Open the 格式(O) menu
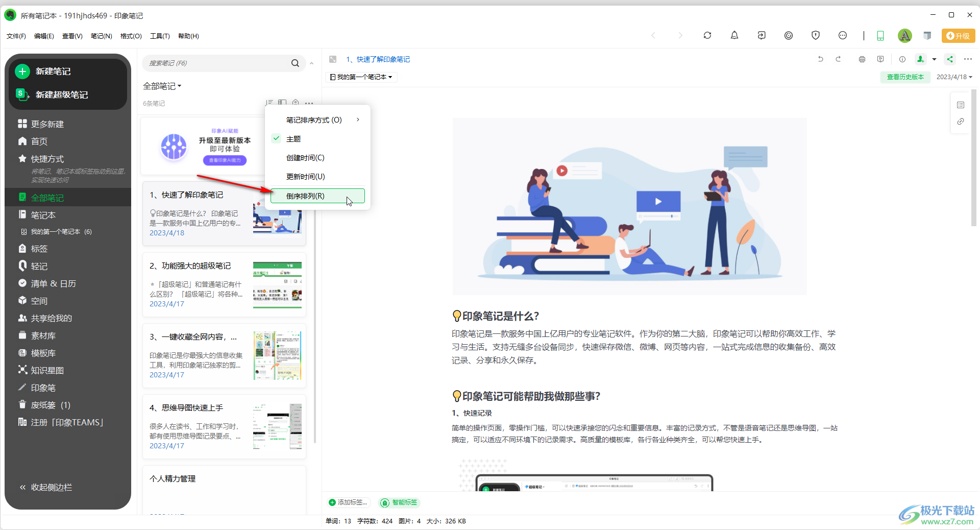The image size is (980, 530). (x=131, y=36)
